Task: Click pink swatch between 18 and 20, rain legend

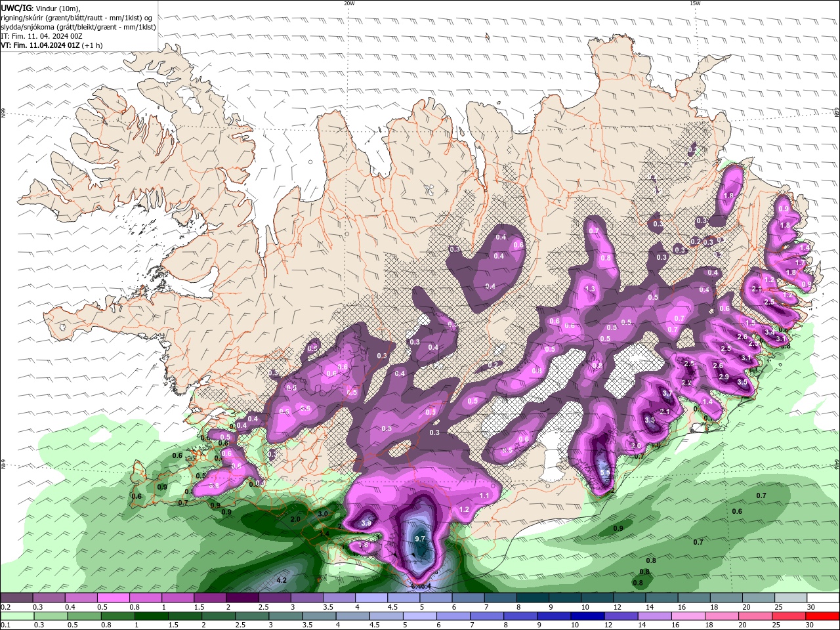Action: pyautogui.click(x=723, y=616)
